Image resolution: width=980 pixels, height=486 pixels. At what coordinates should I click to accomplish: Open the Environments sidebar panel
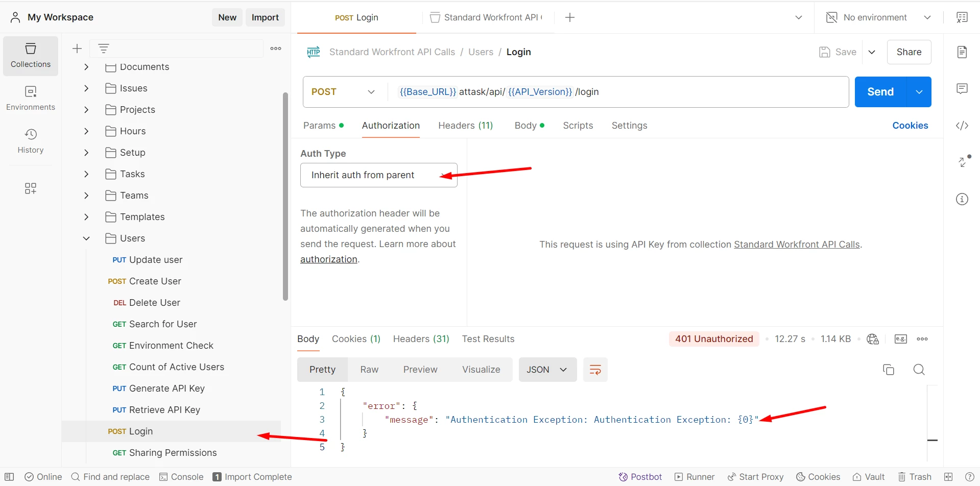click(x=31, y=99)
